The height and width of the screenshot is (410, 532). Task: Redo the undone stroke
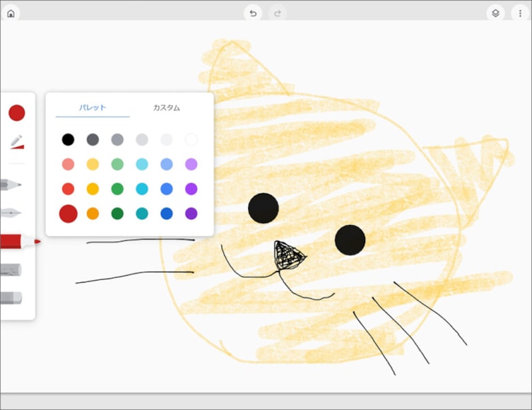pyautogui.click(x=277, y=11)
